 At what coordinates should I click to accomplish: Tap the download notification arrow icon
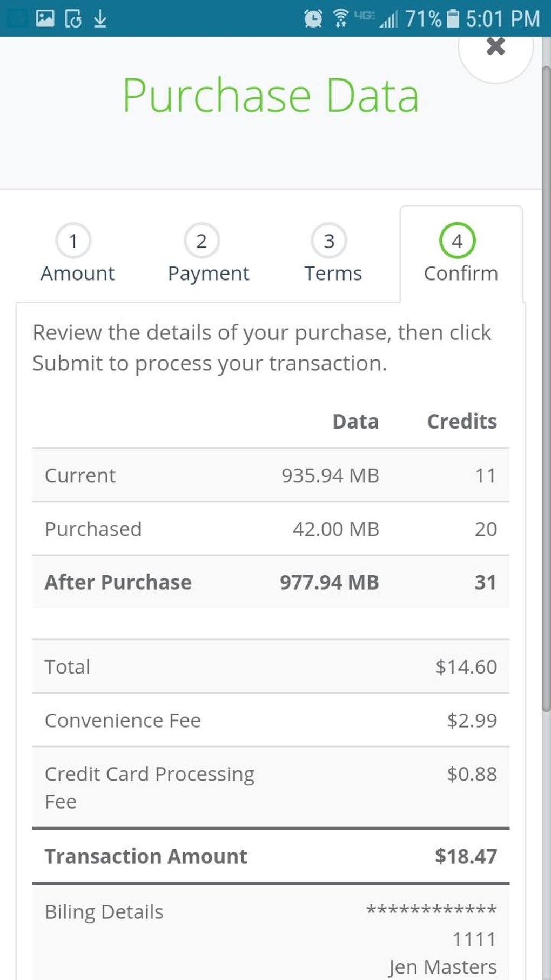(100, 18)
